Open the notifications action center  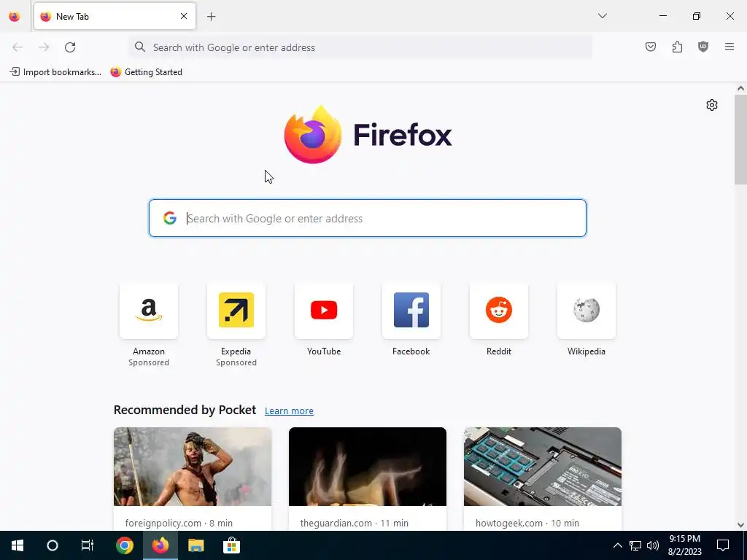(723, 545)
